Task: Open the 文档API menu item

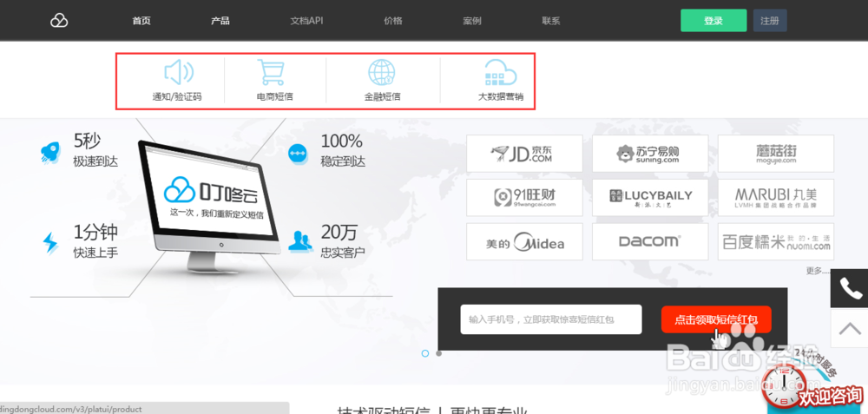Action: 306,21
